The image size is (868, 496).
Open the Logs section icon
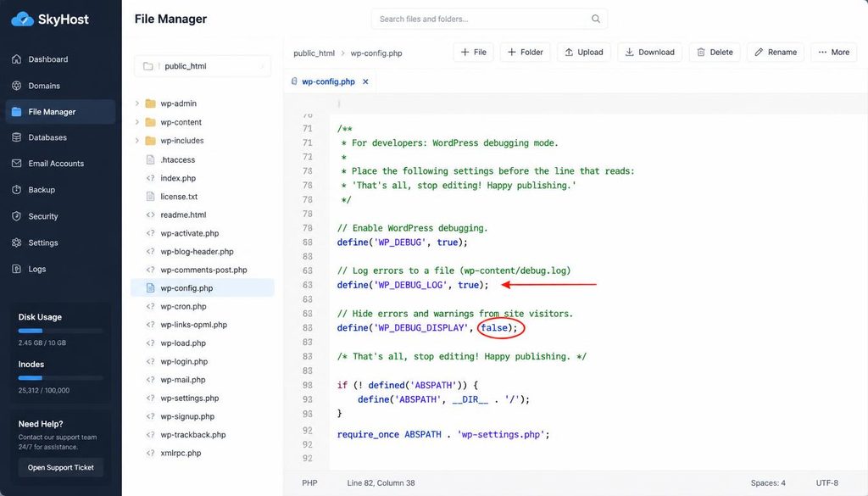(17, 269)
